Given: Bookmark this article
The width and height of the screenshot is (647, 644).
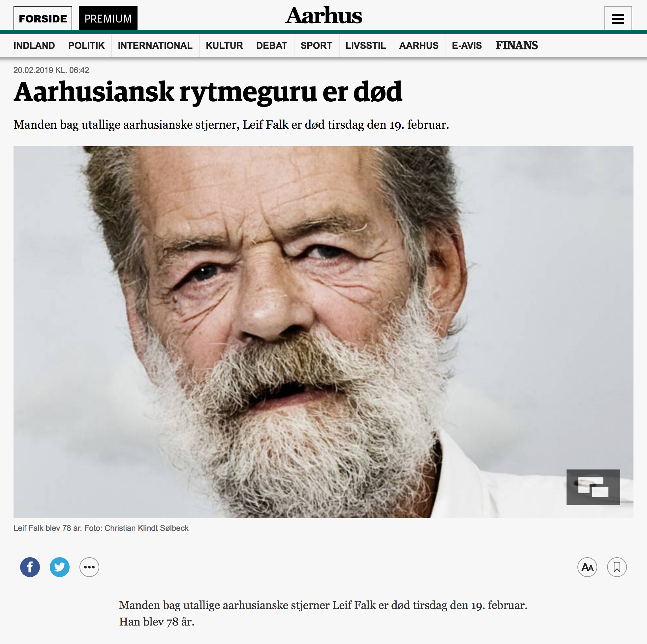Looking at the screenshot, I should pos(617,567).
